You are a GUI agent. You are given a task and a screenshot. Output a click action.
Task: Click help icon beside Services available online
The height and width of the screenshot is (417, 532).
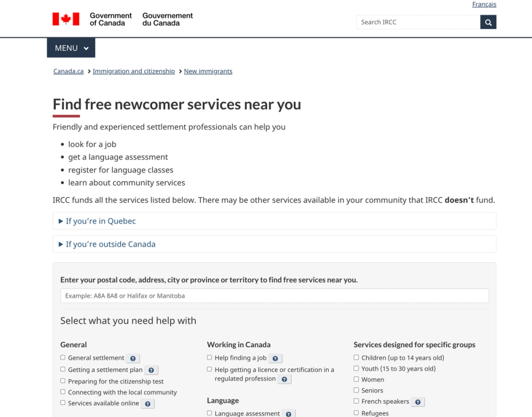pos(148,404)
